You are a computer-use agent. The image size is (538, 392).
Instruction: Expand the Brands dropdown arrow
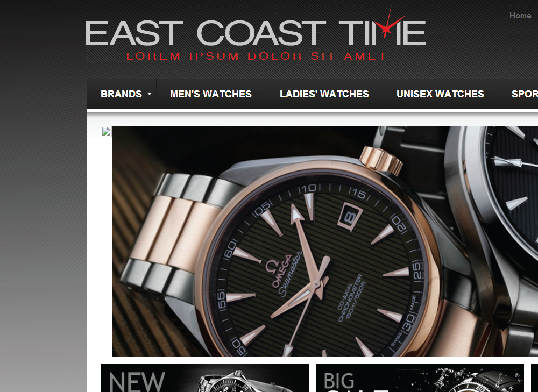click(149, 94)
